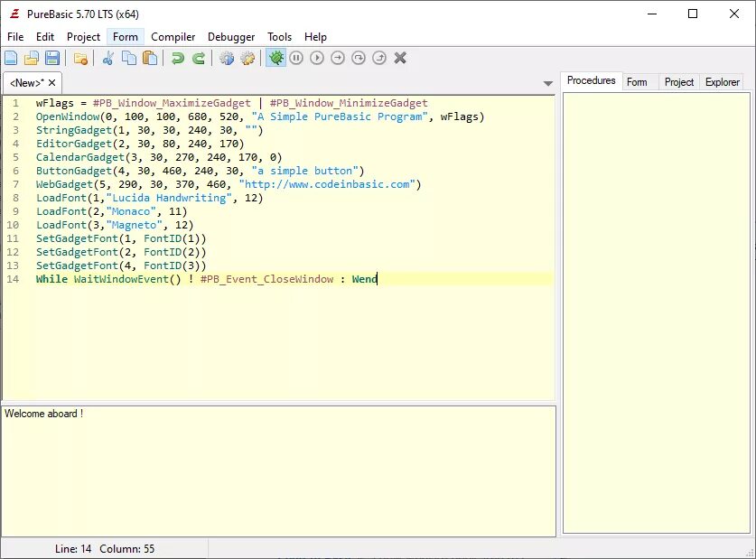This screenshot has width=756, height=559.
Task: Switch to the Form panel tab
Action: 637,82
